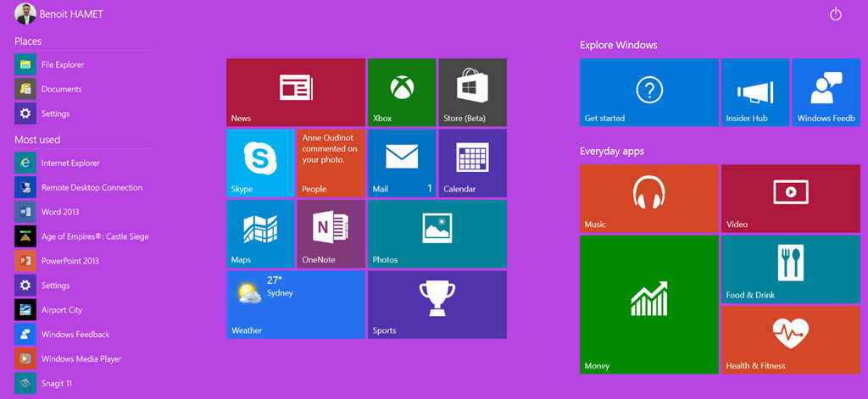
Task: Open the Music headphones tile
Action: (648, 197)
